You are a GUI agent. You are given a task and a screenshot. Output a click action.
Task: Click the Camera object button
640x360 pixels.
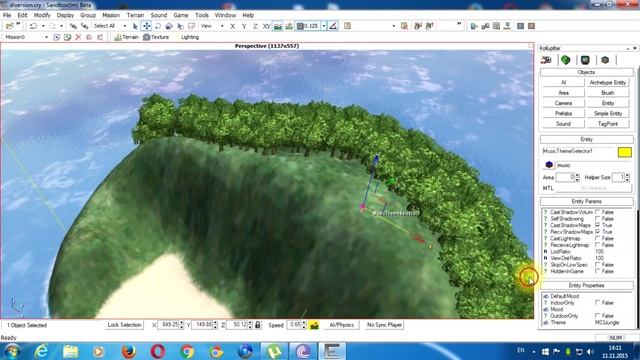point(563,103)
